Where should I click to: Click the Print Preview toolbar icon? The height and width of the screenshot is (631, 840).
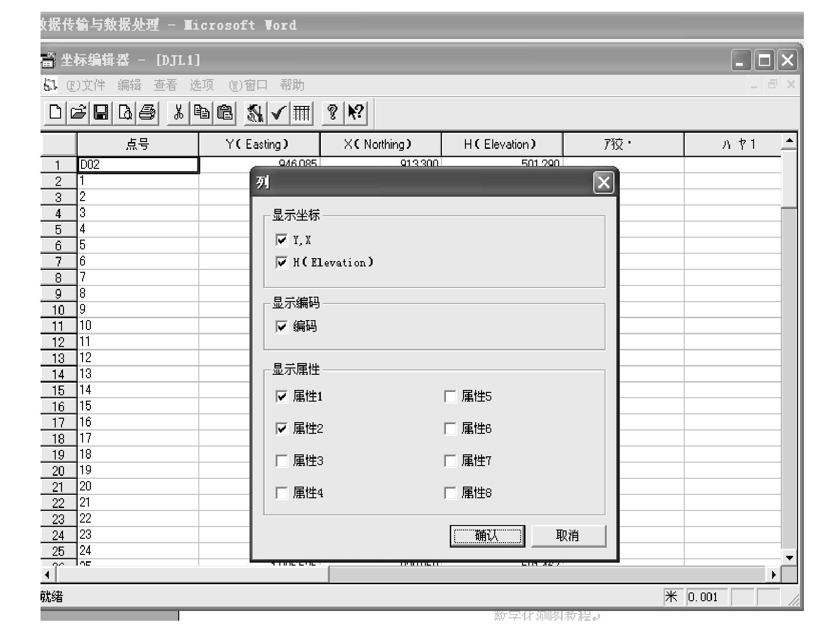tap(125, 113)
